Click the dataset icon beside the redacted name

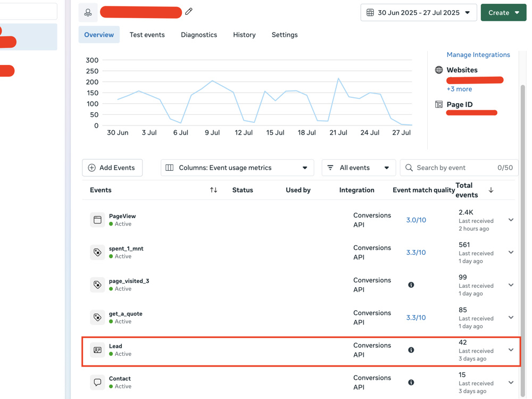88,13
